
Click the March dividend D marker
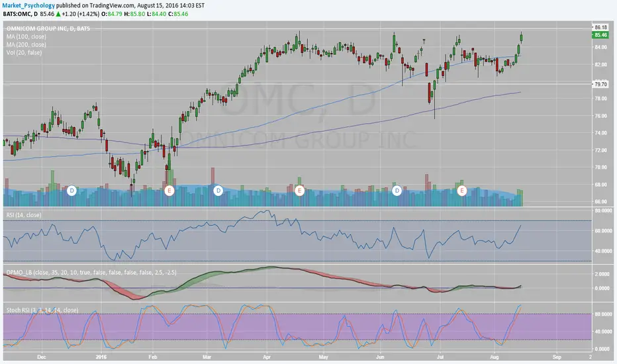(x=218, y=191)
